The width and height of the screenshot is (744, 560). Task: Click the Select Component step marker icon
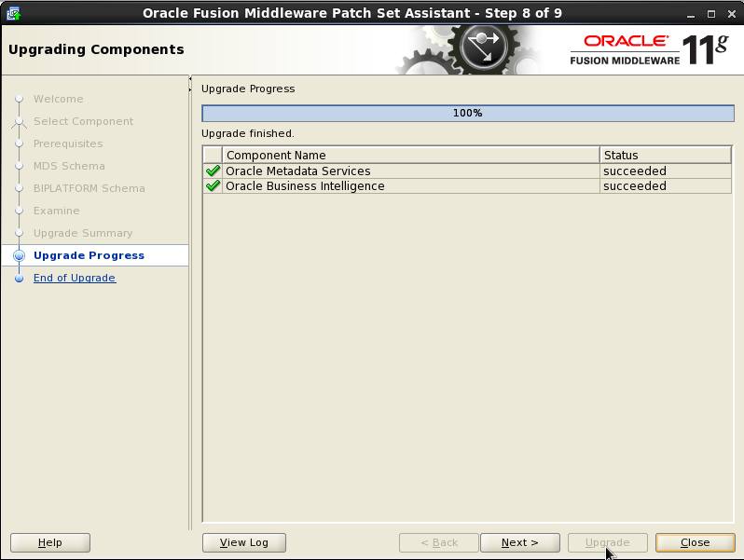pos(19,122)
